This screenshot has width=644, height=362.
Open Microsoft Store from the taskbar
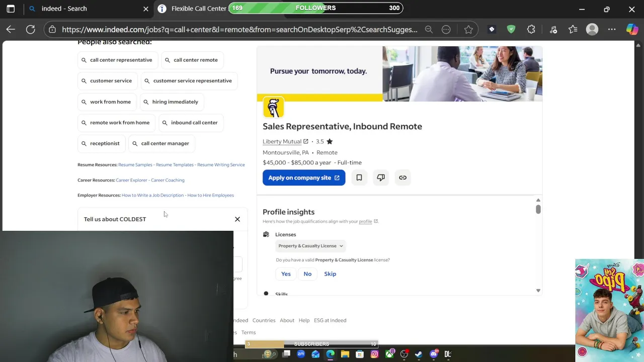click(360, 354)
